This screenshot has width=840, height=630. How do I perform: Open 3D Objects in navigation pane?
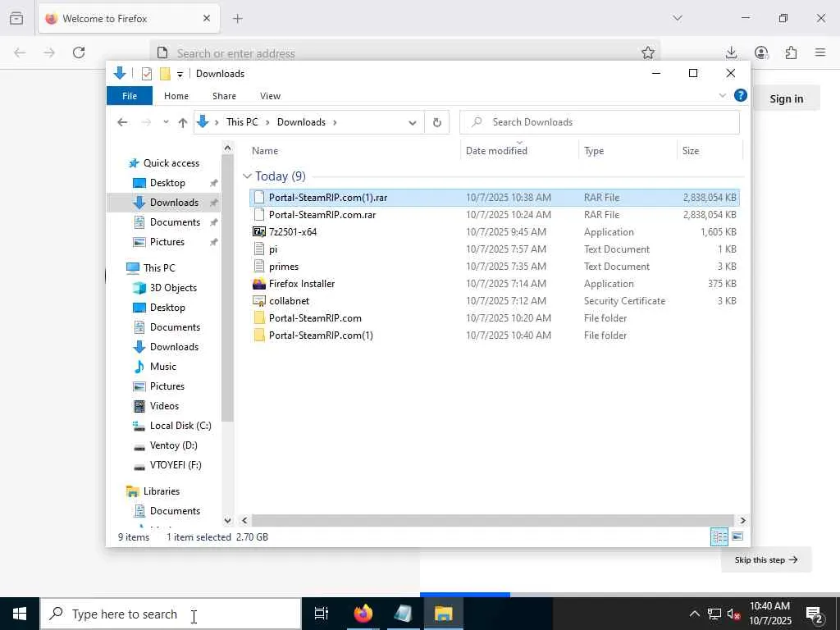[173, 288]
